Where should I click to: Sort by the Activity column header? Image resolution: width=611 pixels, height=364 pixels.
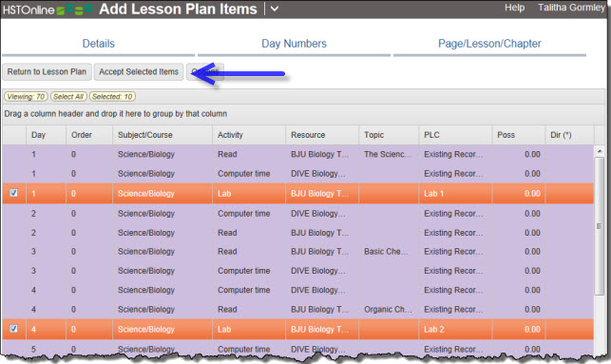pos(249,135)
